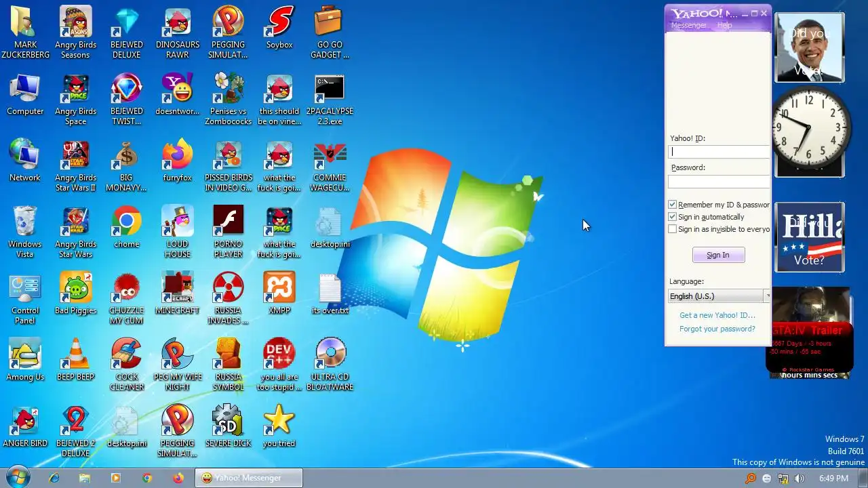Select the its over.txt file

(330, 294)
